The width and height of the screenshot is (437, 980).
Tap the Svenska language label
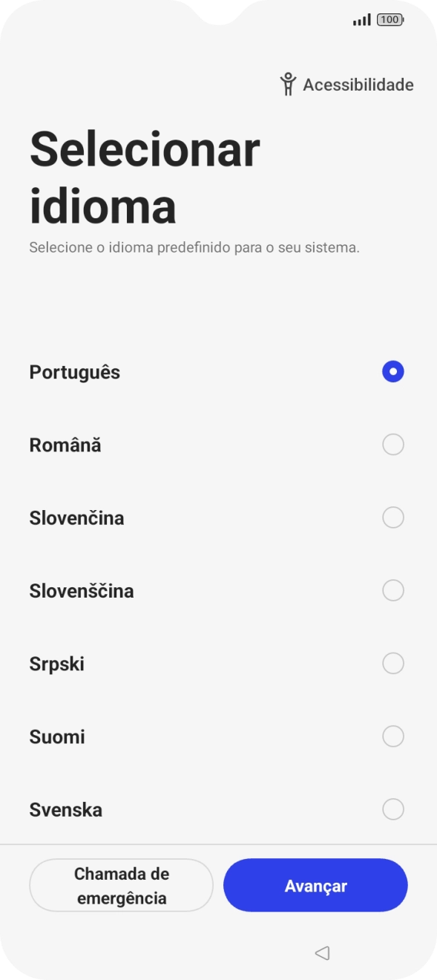(65, 810)
